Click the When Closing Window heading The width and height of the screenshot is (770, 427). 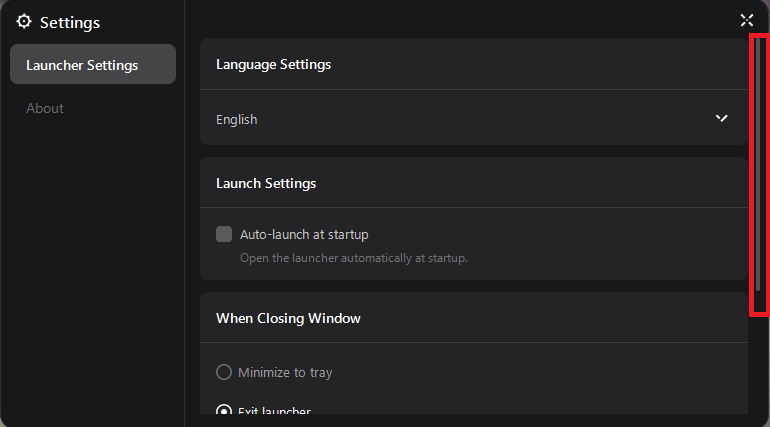288,318
